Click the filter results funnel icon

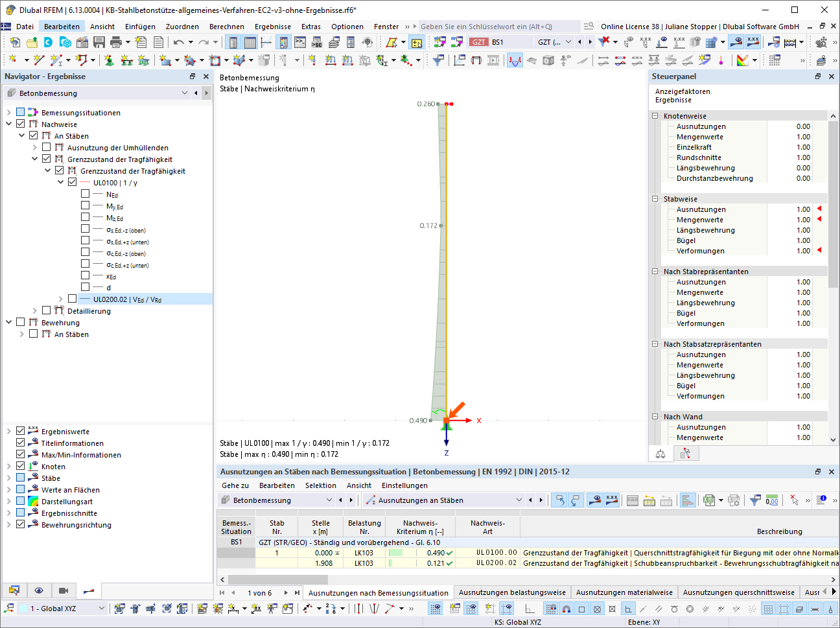[x=604, y=41]
